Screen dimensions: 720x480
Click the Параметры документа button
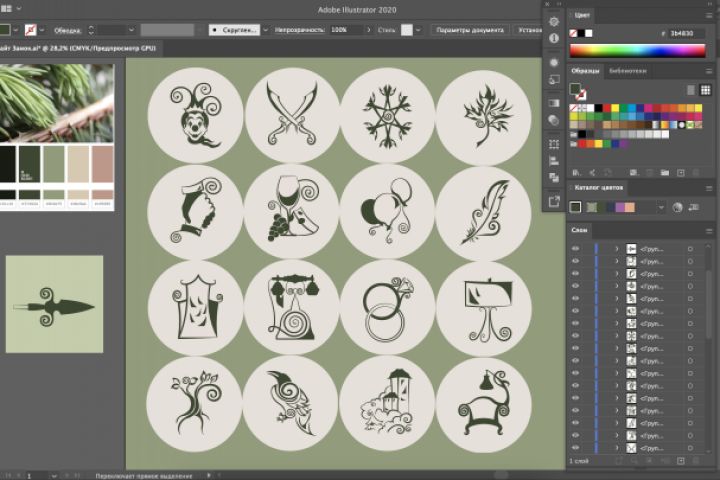[470, 30]
